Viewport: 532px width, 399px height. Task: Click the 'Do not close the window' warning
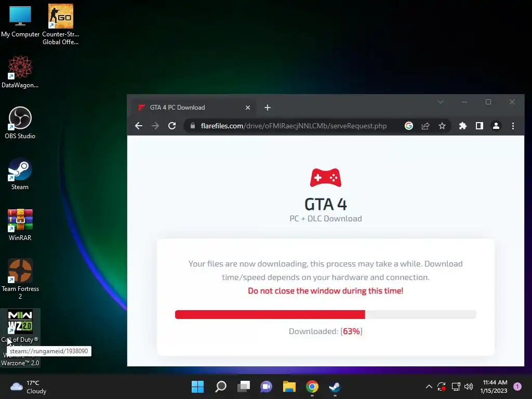(326, 291)
